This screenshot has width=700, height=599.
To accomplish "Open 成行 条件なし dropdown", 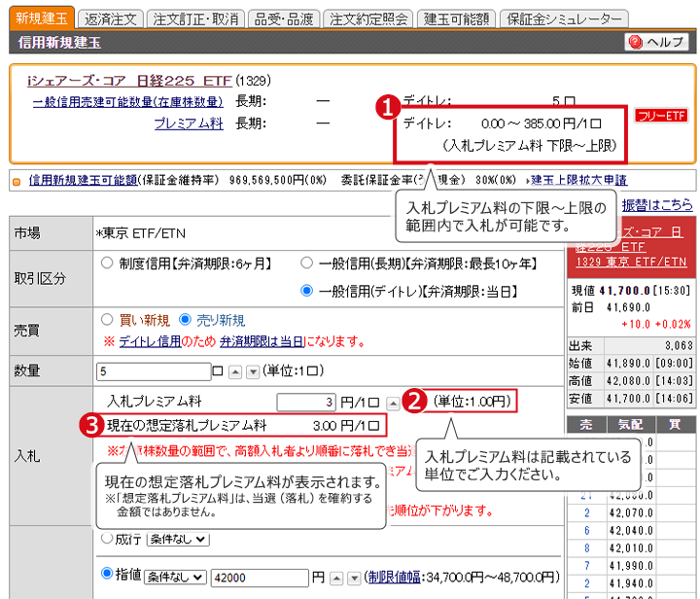I will 175,538.
